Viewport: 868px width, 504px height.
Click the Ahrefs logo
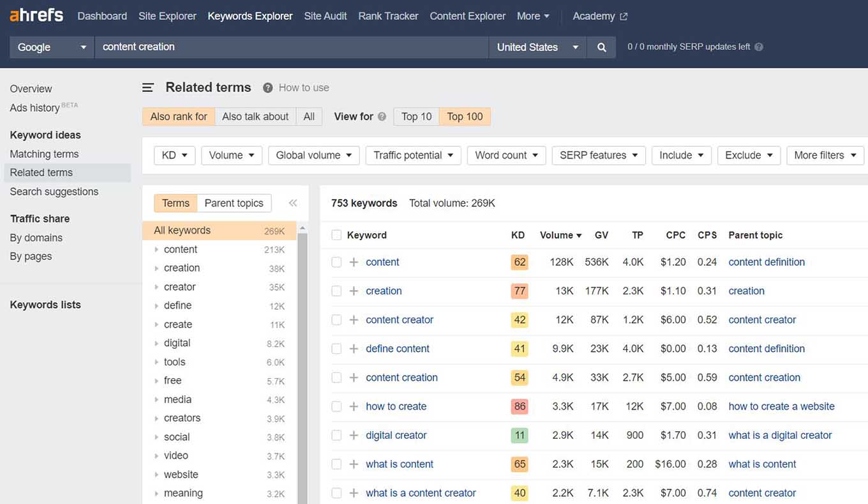pyautogui.click(x=36, y=15)
